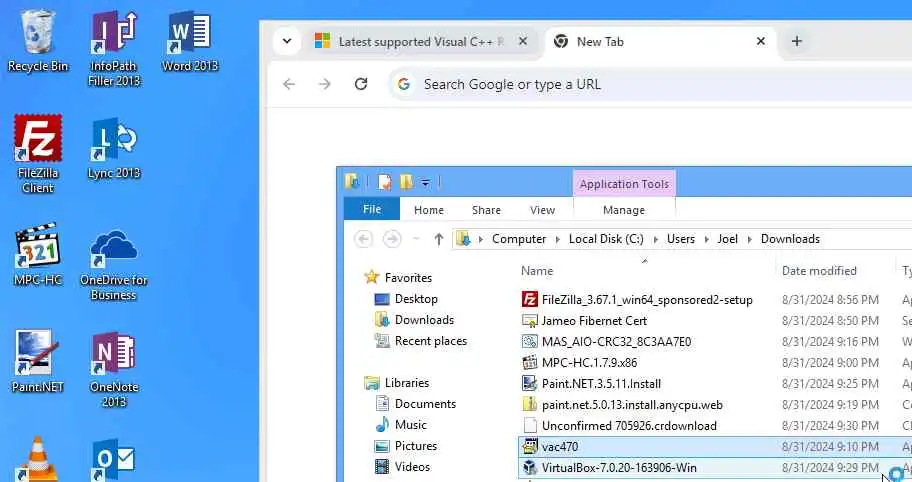
Task: Click Explorer's Forward button
Action: click(391, 239)
